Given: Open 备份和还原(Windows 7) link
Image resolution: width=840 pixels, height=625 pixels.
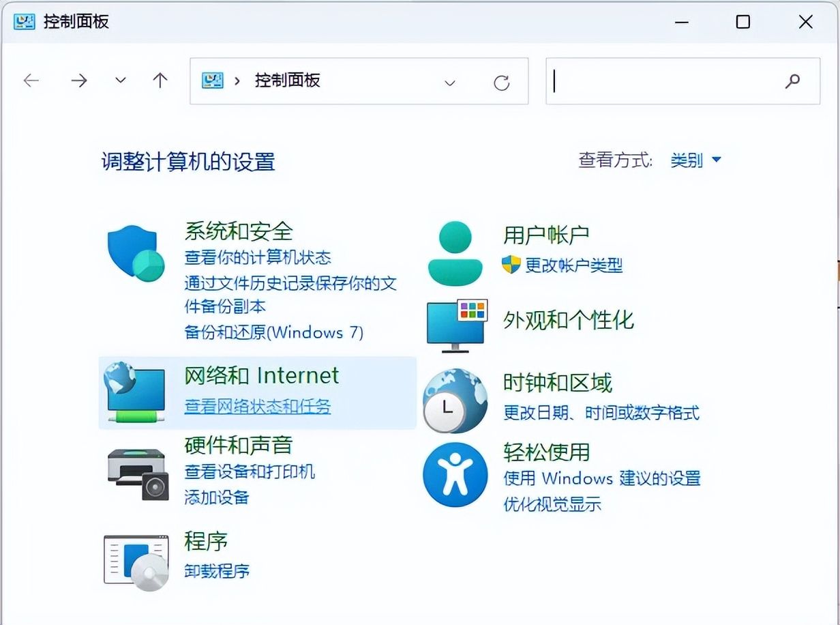Looking at the screenshot, I should coord(274,332).
